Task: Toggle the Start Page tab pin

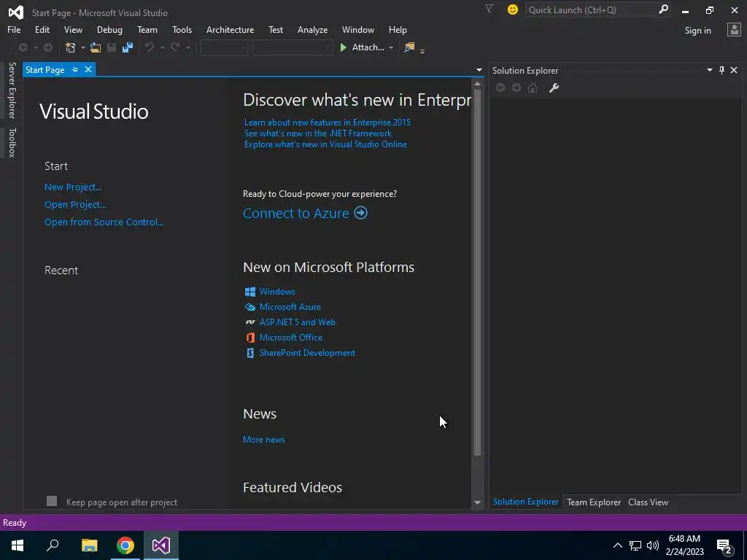Action: 75,70
